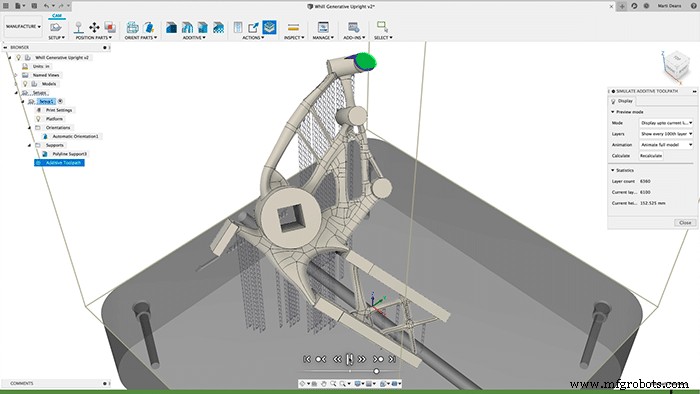Select the CAM ribbon tab
This screenshot has height=394, width=700.
(x=57, y=16)
